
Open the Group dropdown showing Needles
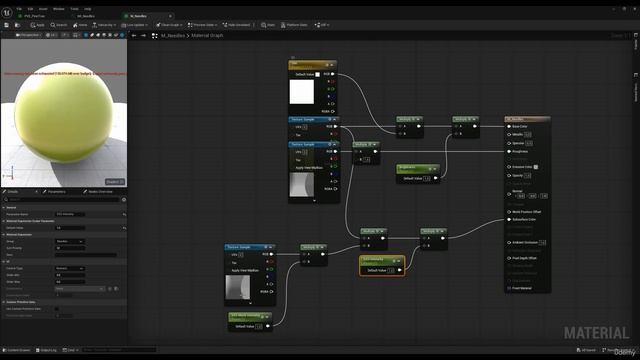pos(70,241)
